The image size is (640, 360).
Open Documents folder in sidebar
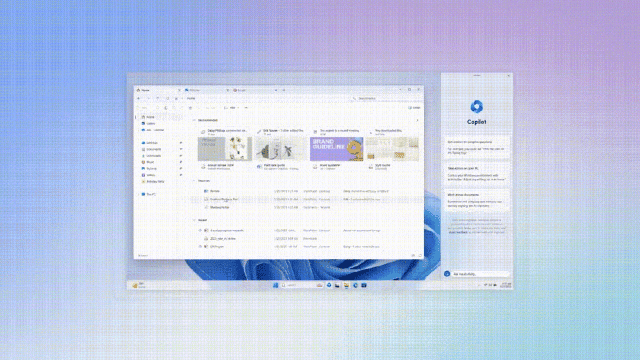coord(151,149)
